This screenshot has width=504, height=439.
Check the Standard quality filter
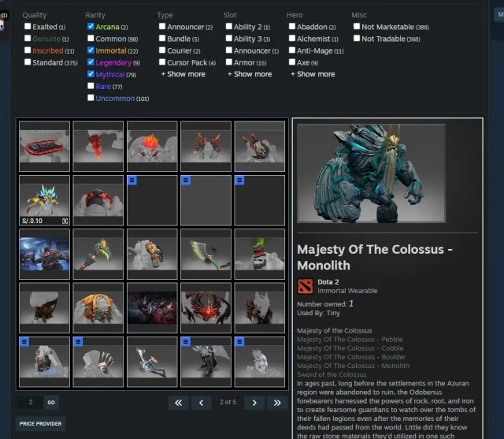pyautogui.click(x=28, y=62)
